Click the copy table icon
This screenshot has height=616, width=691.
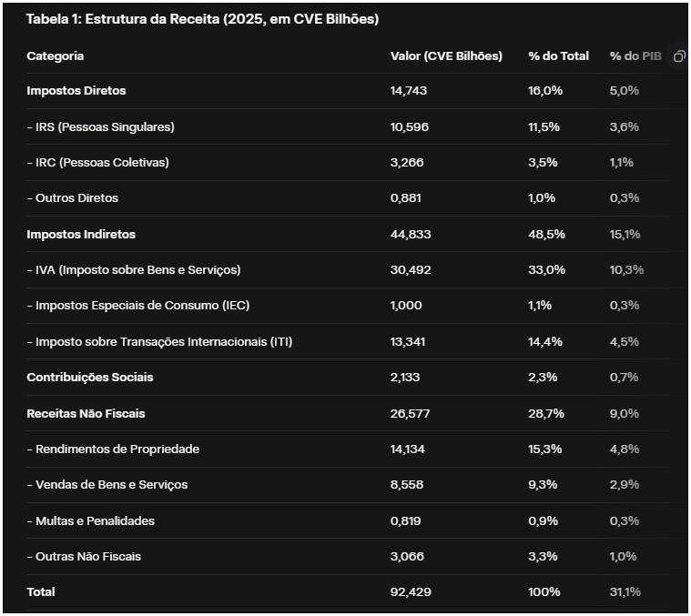click(x=678, y=56)
